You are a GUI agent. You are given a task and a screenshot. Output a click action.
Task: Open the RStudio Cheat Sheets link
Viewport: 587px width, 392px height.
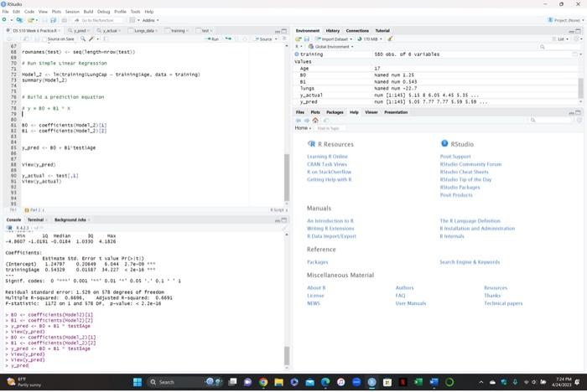(x=464, y=172)
